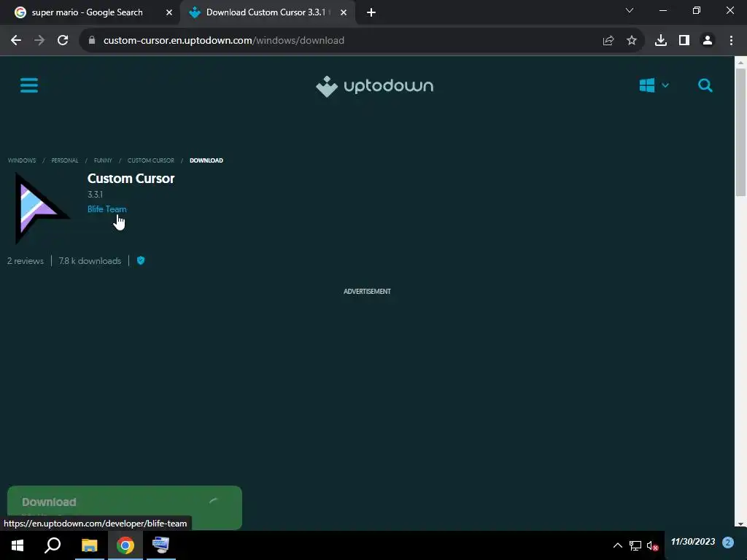Click the security shield badge
The height and width of the screenshot is (560, 747).
[141, 260]
